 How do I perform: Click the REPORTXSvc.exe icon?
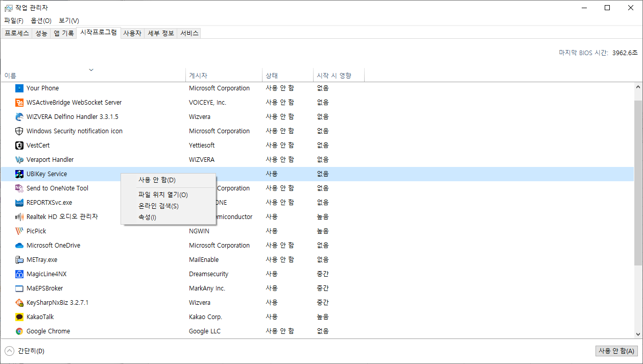19,203
